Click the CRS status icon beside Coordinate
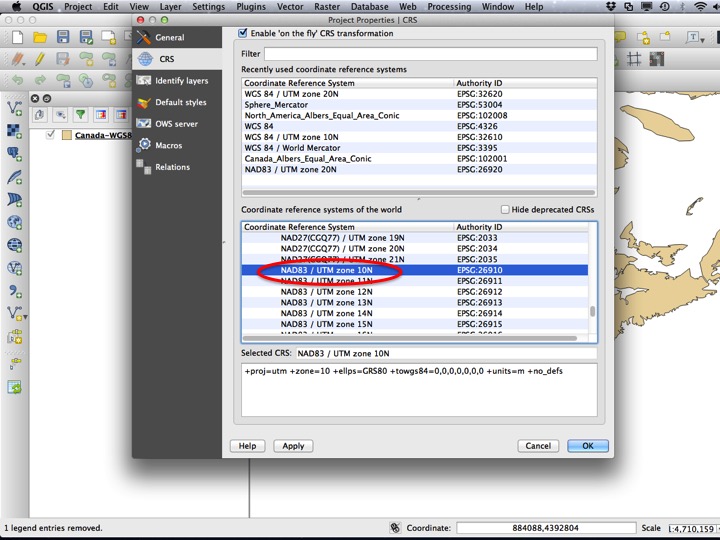Screen dimensions: 720x540 [395, 528]
